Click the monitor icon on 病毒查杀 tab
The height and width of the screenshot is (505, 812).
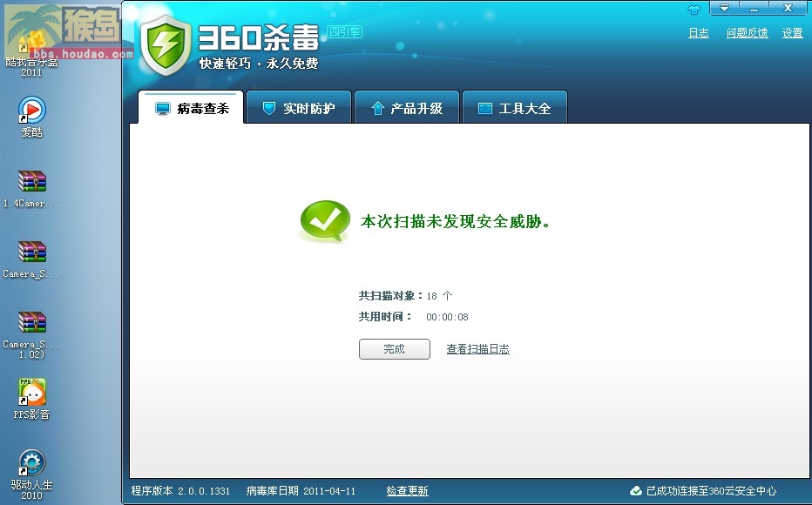[x=163, y=108]
